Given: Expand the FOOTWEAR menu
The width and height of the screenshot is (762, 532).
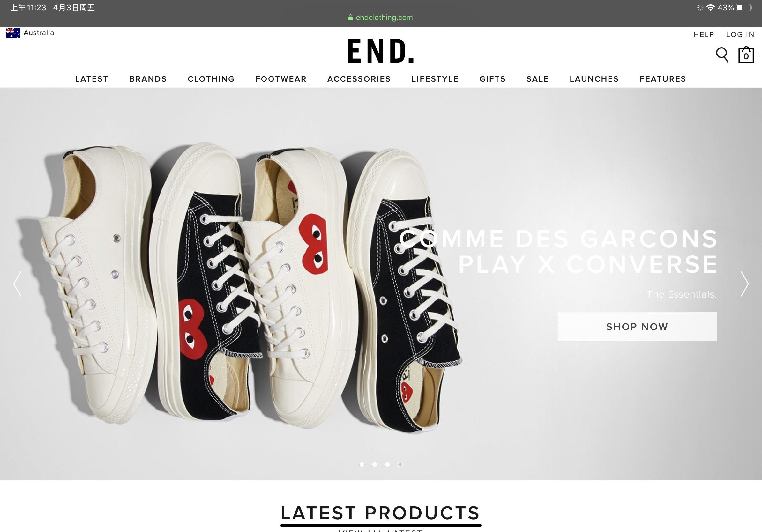Looking at the screenshot, I should [281, 79].
